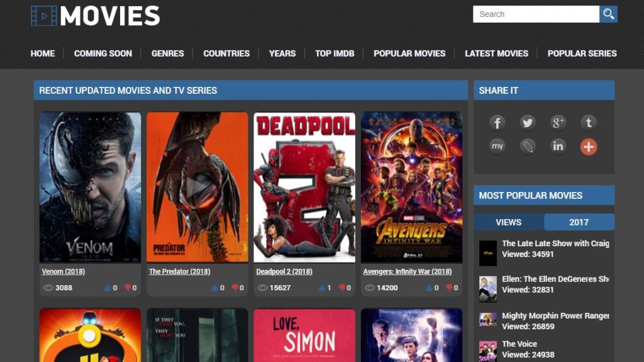Click the MOVIES site logo
Viewport: 644px width, 362px height.
click(x=96, y=16)
